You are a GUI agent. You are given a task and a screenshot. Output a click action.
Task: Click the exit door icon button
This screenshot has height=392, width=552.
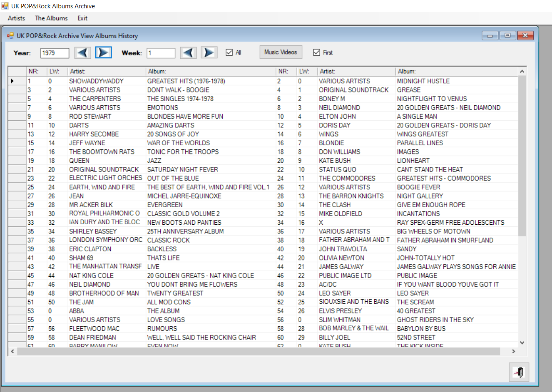519,372
